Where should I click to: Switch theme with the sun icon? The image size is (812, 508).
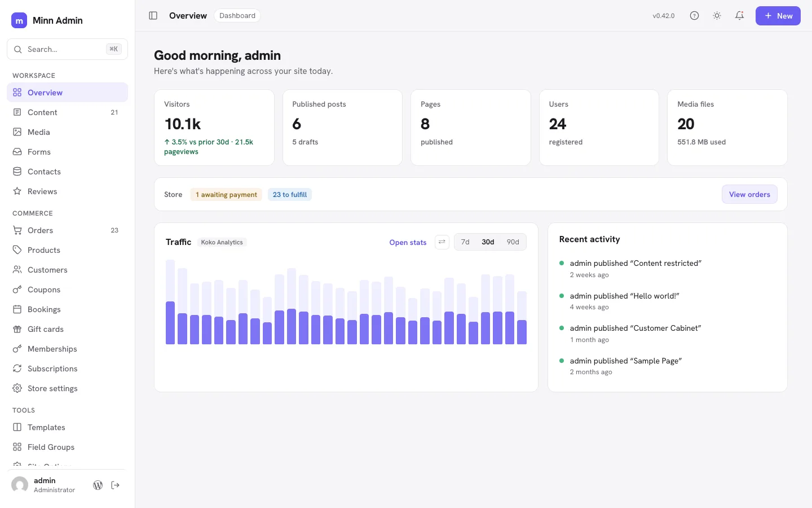coord(717,16)
